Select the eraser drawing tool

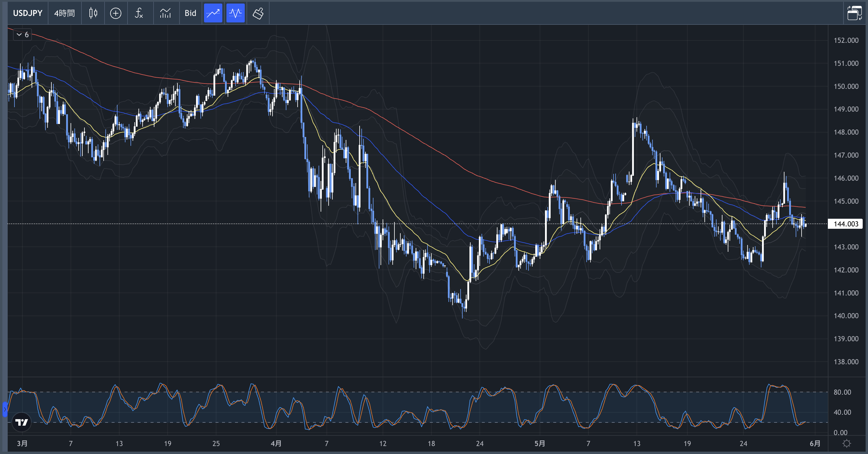point(258,13)
